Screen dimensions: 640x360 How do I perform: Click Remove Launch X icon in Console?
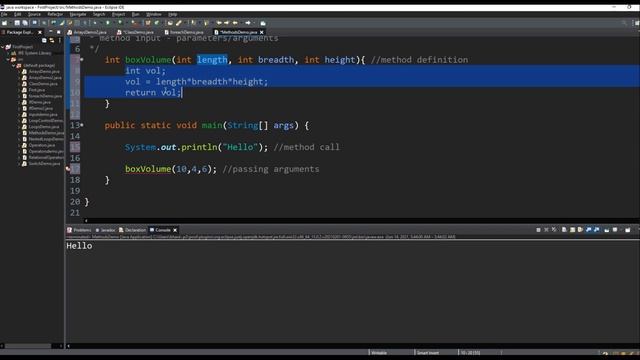pyautogui.click(x=546, y=230)
